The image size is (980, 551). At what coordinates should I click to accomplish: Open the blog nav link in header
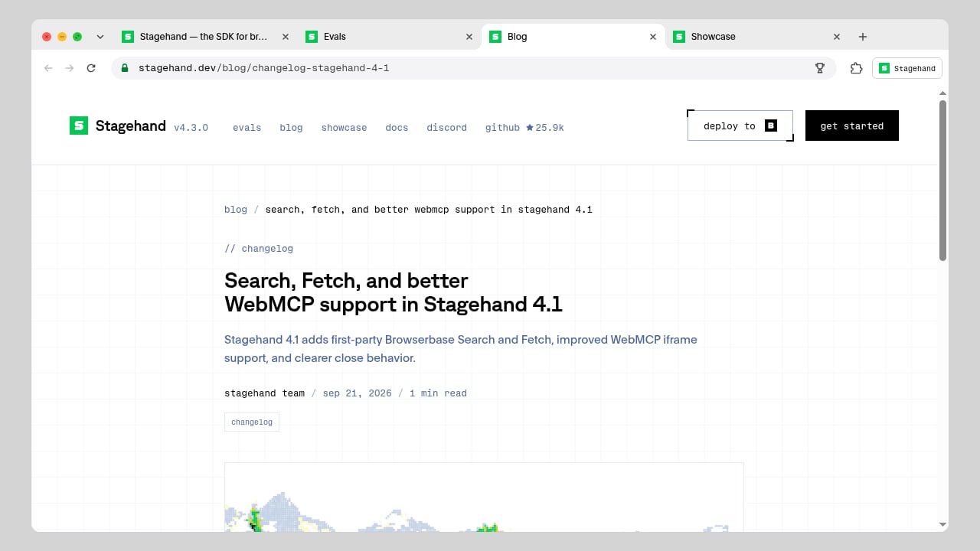point(291,128)
